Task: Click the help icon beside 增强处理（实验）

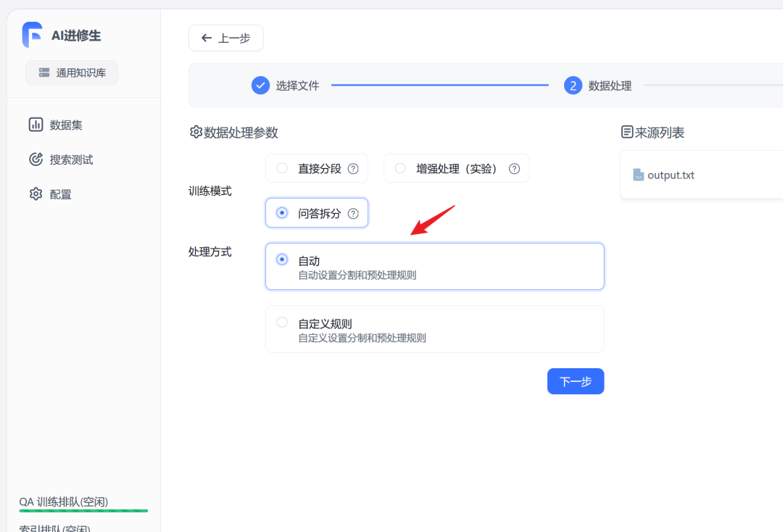Action: click(x=514, y=169)
